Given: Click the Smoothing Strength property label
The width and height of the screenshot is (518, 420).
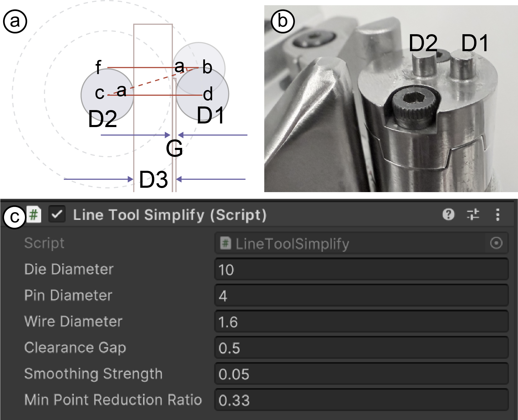Looking at the screenshot, I should (93, 374).
